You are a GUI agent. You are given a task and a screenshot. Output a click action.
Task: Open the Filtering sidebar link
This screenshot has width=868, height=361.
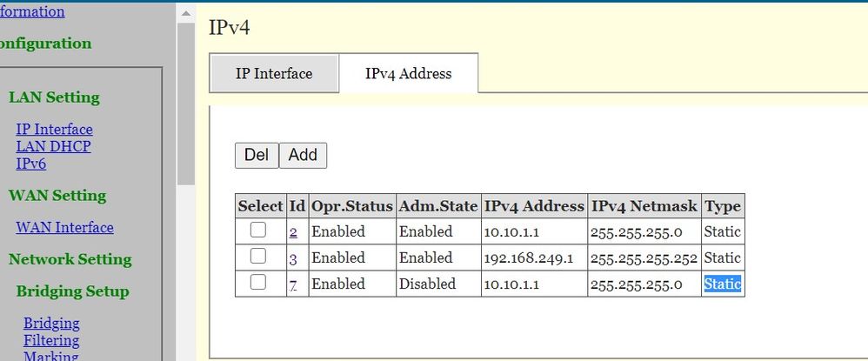point(51,340)
